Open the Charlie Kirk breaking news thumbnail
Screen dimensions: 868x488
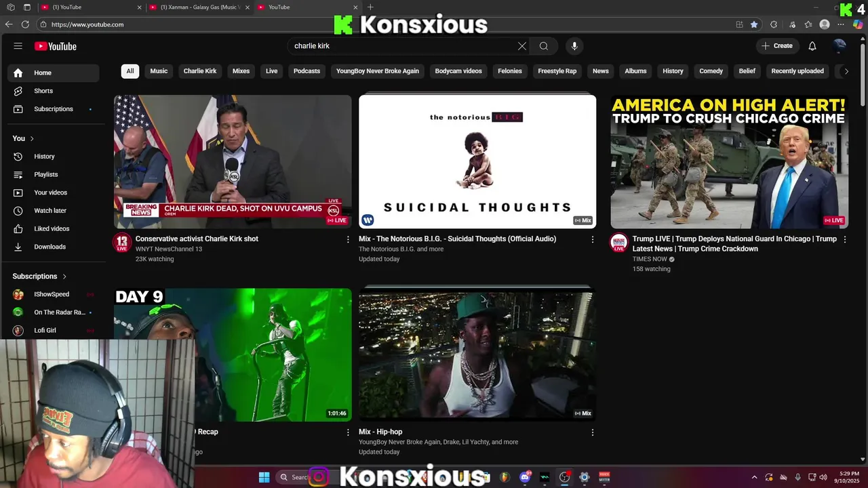coord(233,161)
